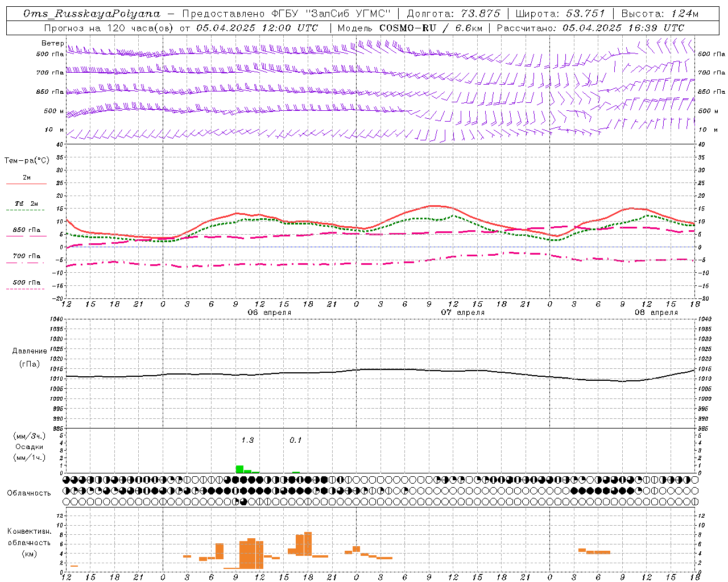Screen dimensions: 728x582
Task: Click the 'Td 2м' dew point legend entry
Action: [x=26, y=203]
